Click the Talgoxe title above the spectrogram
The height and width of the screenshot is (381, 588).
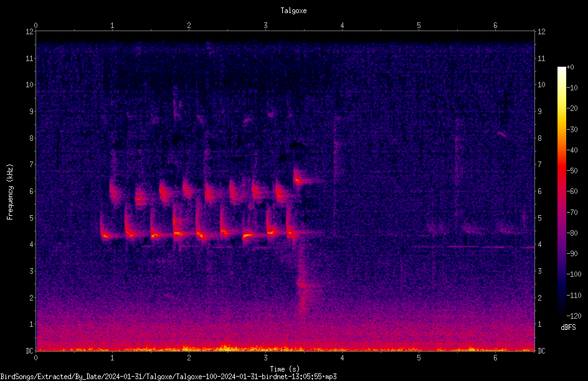tap(293, 11)
